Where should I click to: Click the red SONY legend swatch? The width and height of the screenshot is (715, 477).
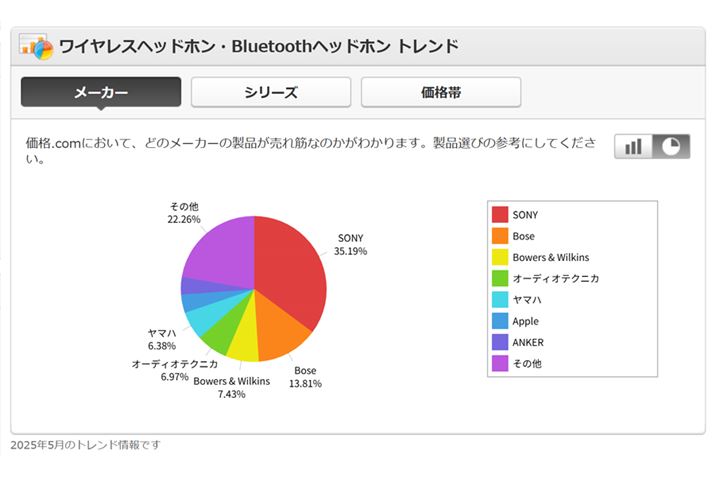click(x=500, y=214)
